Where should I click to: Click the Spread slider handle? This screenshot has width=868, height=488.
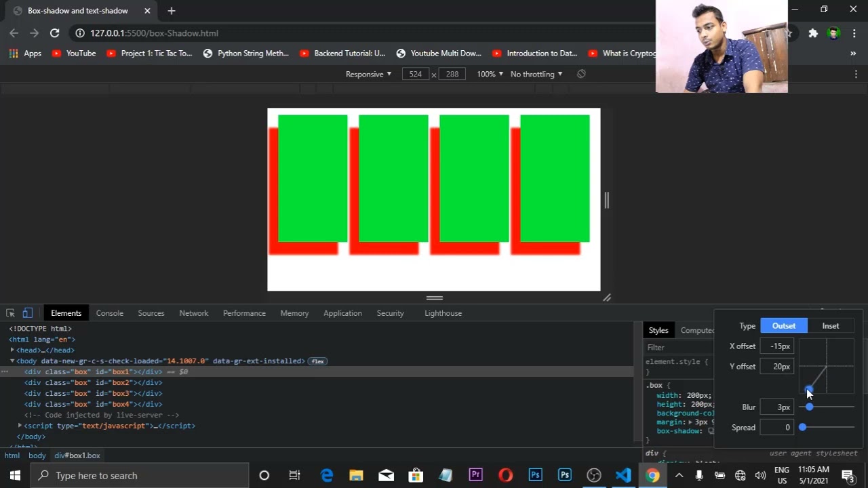click(x=803, y=427)
